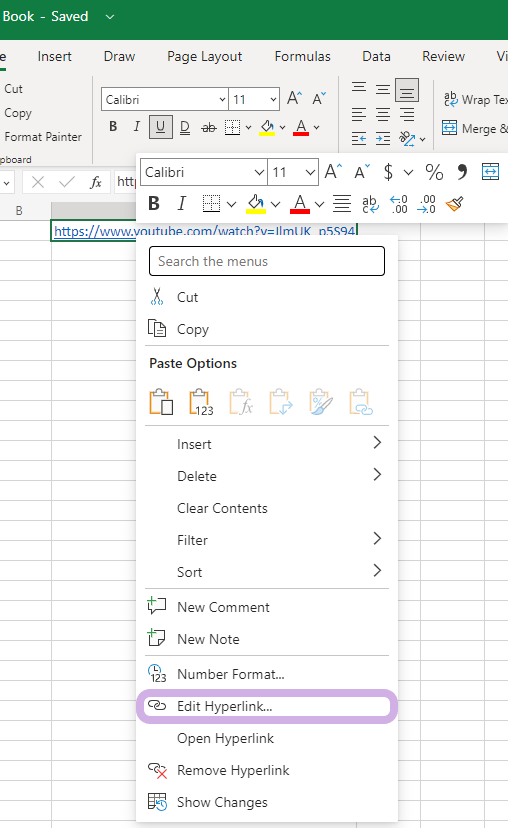Expand Insert submenu in context menu
Image resolution: width=508 pixels, height=828 pixels.
[x=267, y=444]
